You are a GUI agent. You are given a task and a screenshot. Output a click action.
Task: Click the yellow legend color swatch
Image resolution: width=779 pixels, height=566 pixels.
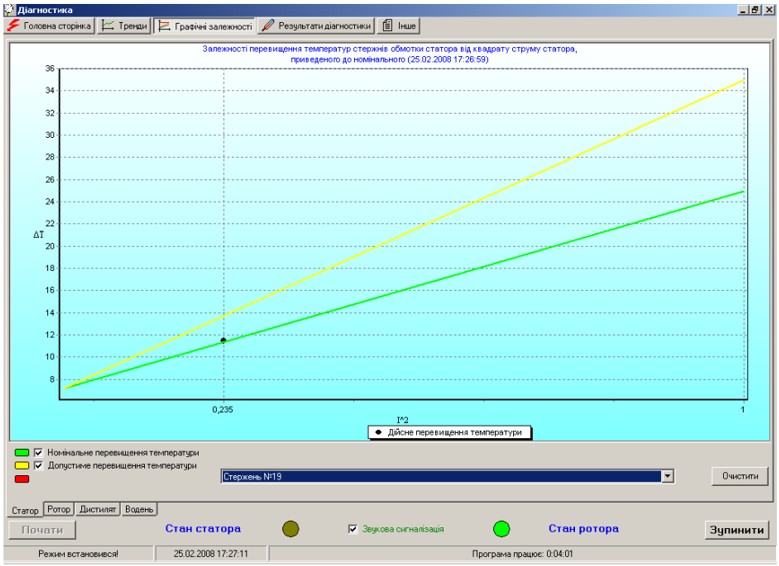(22, 466)
